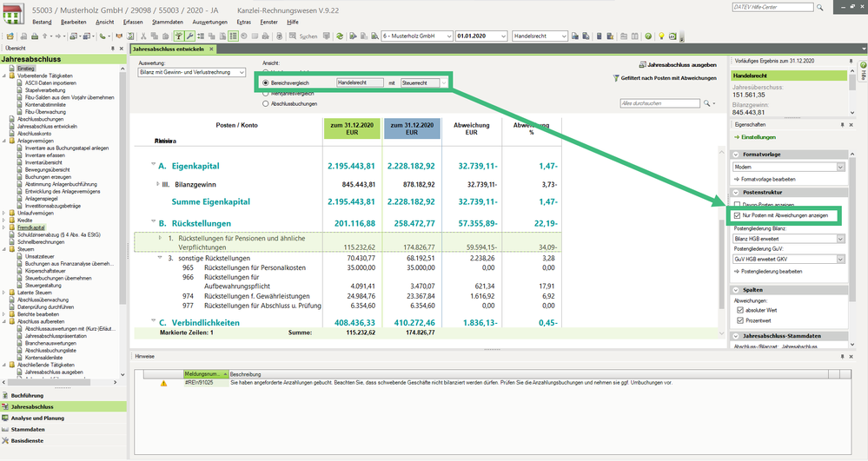Click the filter funnel icon for Abweichungen

[615, 78]
